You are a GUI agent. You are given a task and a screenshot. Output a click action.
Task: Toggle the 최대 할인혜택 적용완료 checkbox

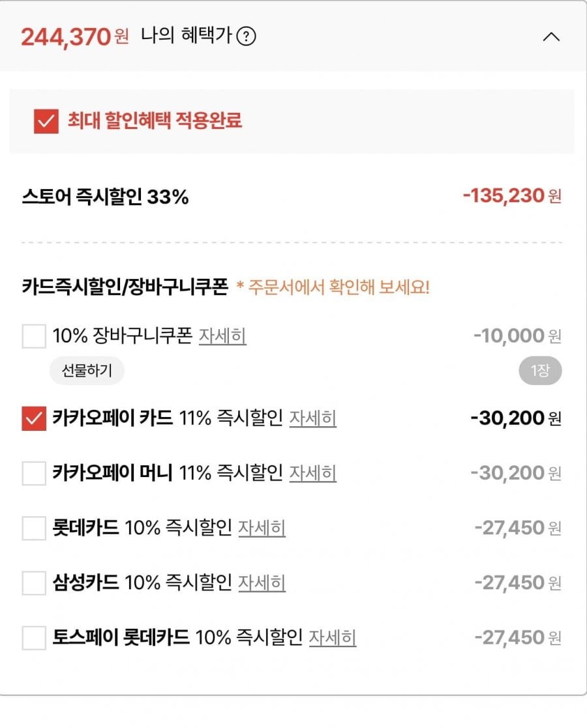click(x=46, y=121)
